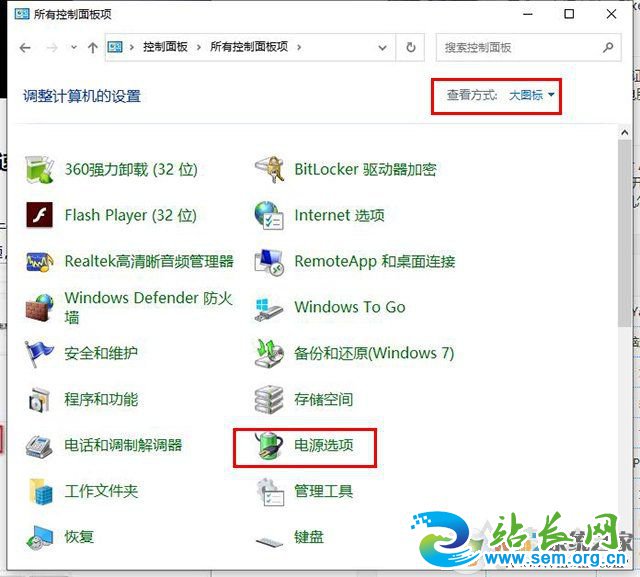Click the Windows To Go link
Viewport: 640px width, 577px height.
pyautogui.click(x=350, y=307)
